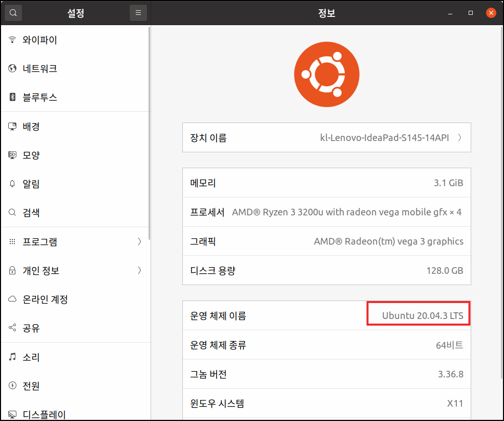Click the cloud icon beside 온라인 계정
Screen dimensions: 504x421
pyautogui.click(x=12, y=299)
